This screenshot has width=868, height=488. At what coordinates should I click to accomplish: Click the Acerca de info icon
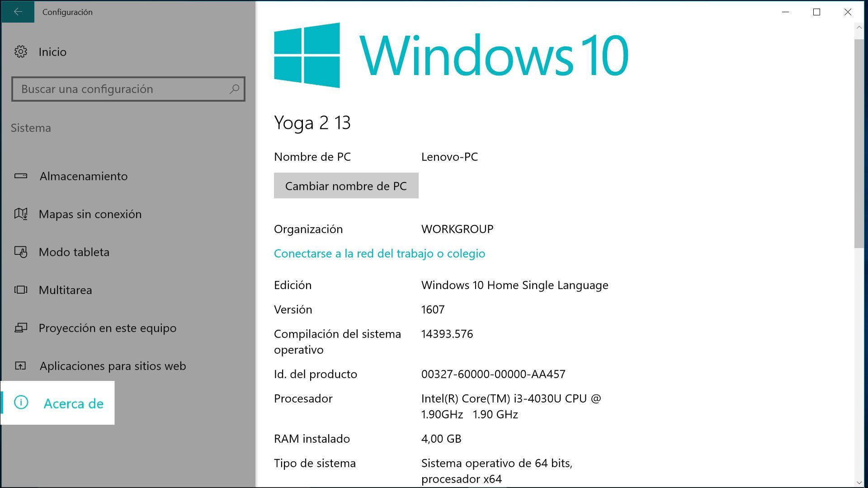coord(21,403)
